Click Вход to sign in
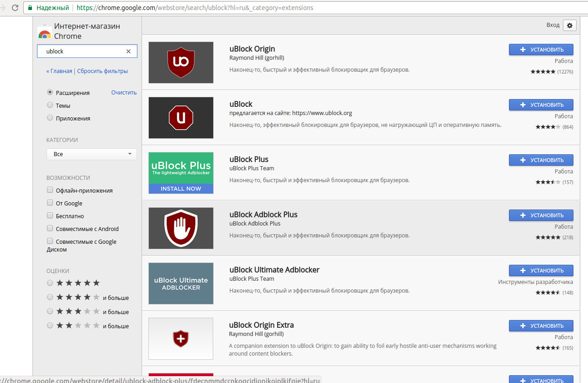The image size is (588, 383). [x=553, y=25]
